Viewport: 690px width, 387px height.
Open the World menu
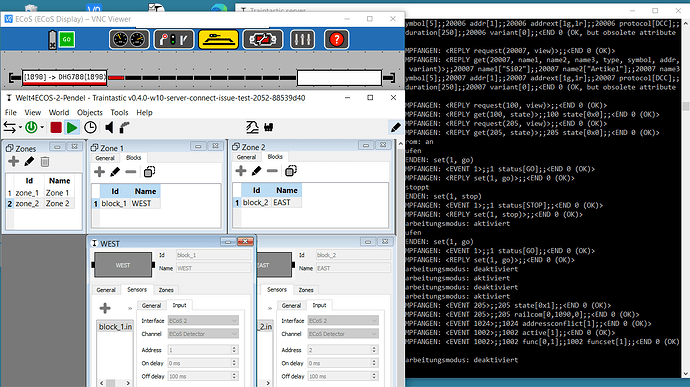click(x=59, y=113)
